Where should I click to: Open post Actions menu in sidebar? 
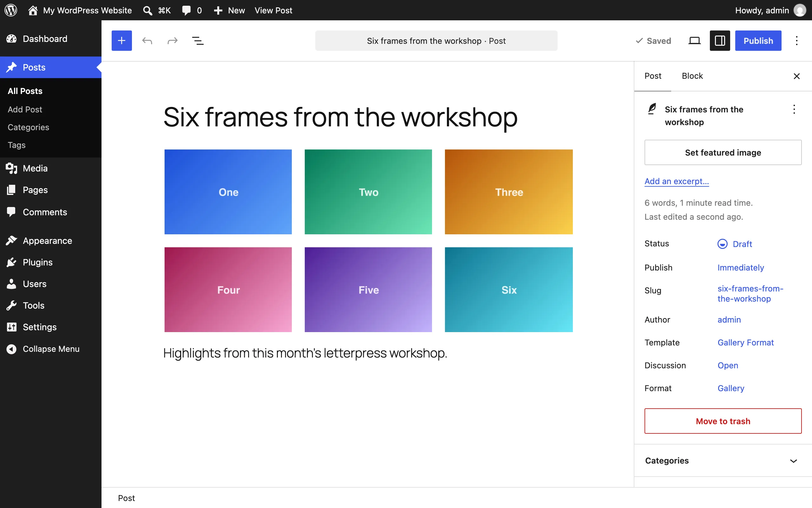click(x=794, y=109)
